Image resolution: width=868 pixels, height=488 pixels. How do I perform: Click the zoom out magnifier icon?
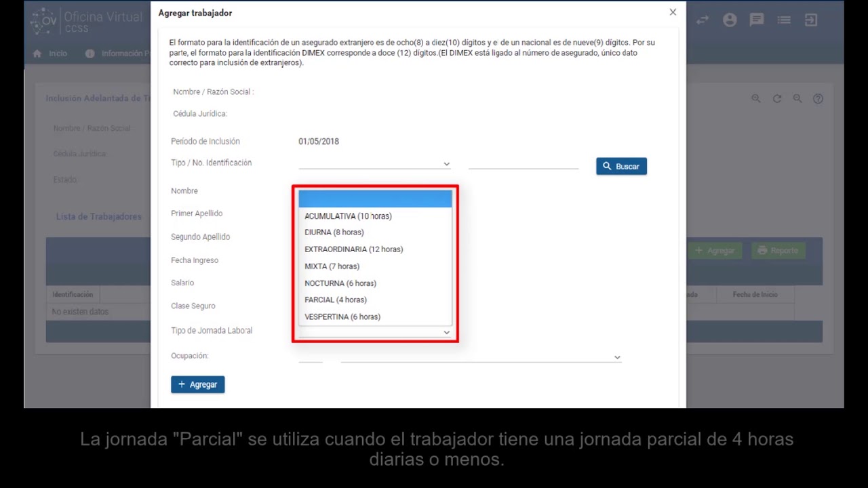click(x=797, y=98)
